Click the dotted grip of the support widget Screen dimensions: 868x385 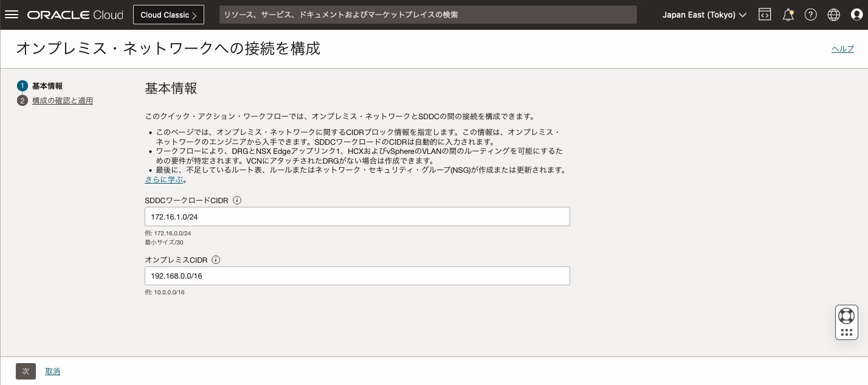click(x=846, y=332)
